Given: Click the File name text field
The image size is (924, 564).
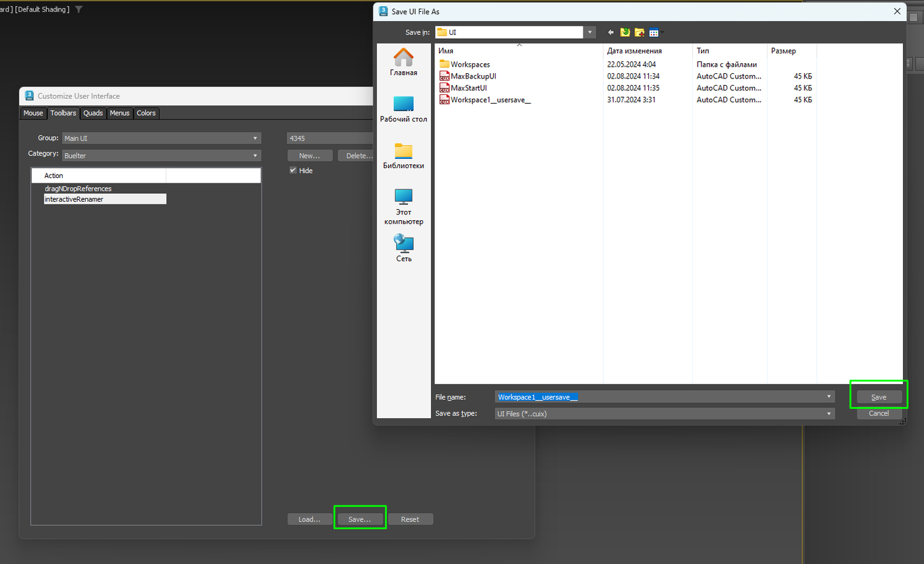Looking at the screenshot, I should [x=660, y=397].
